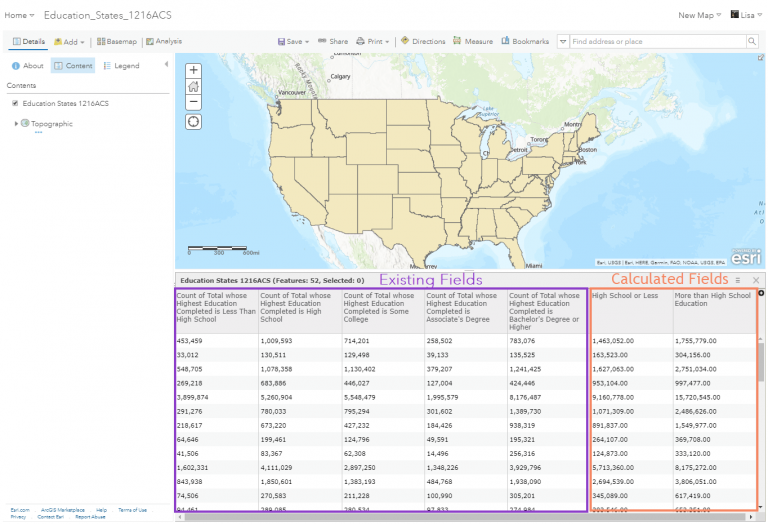
Task: Zoom in on the map
Action: click(x=193, y=70)
